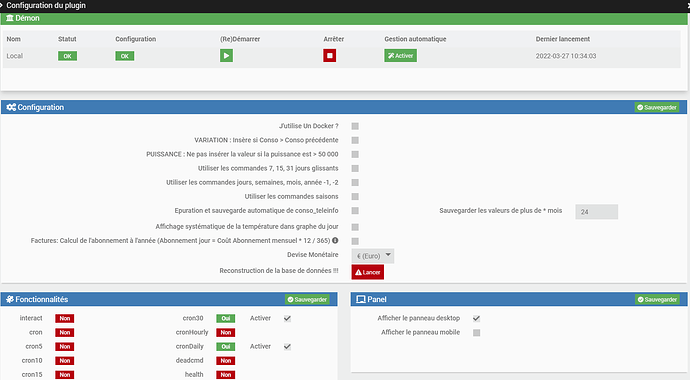Enable systematic temperature display in the day graph
Screen dimensions: 690x380
[355, 227]
